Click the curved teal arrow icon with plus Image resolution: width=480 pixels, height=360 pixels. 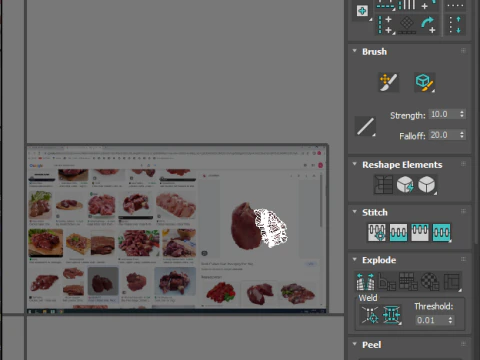(x=428, y=25)
